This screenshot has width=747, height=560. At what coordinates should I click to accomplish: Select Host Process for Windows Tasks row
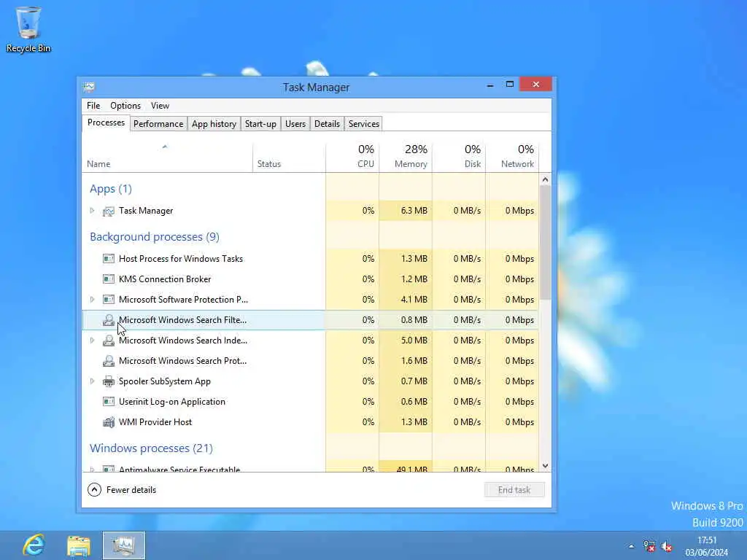click(x=311, y=259)
